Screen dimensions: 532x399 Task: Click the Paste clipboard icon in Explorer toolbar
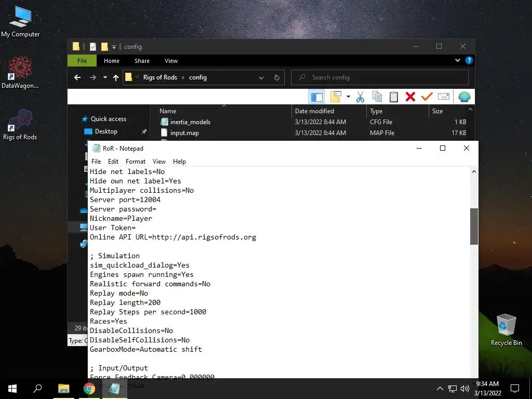click(394, 97)
